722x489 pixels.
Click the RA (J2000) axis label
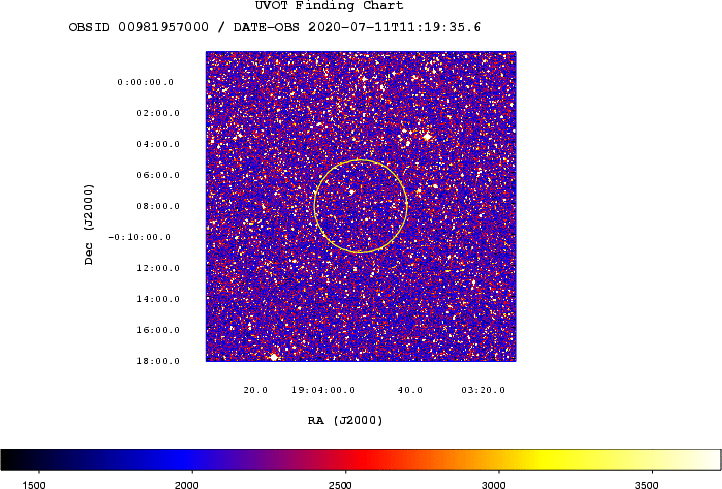345,420
